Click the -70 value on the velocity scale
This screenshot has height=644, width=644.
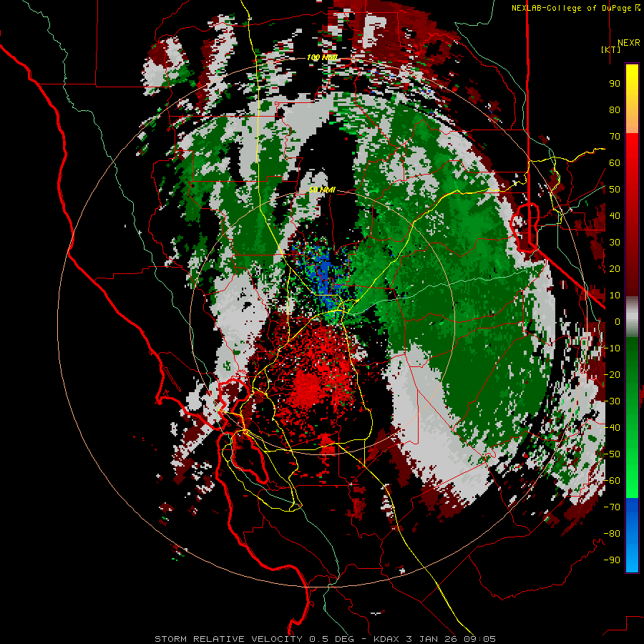pos(613,507)
